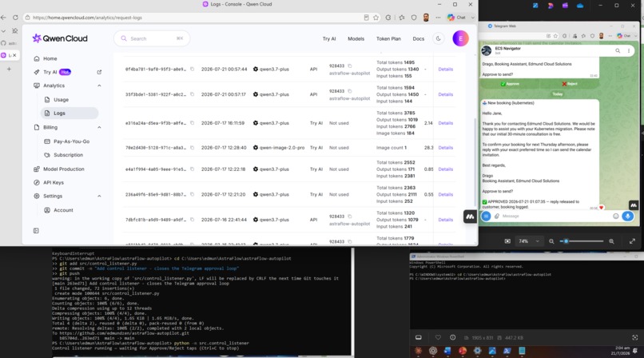
Task: Click Telegram Message input field
Action: (x=555, y=216)
